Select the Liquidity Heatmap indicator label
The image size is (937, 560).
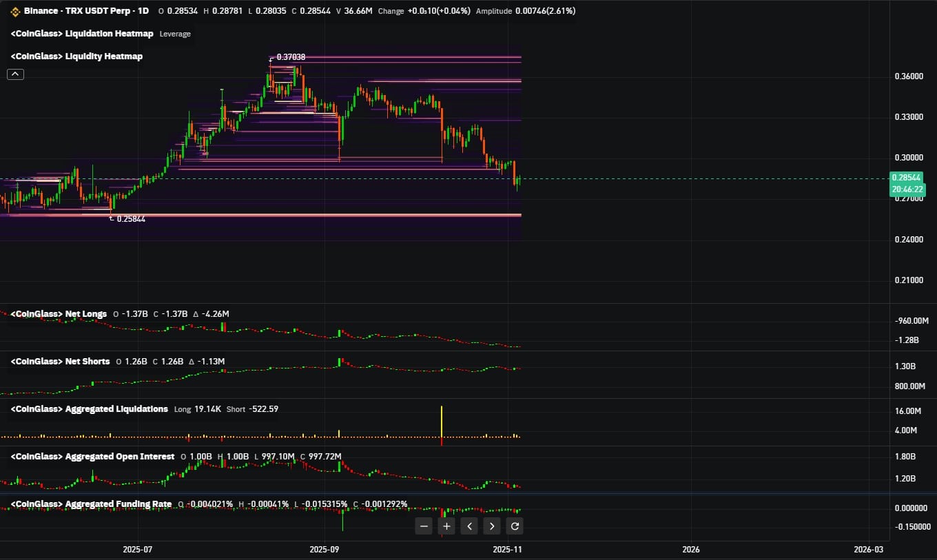(x=76, y=56)
